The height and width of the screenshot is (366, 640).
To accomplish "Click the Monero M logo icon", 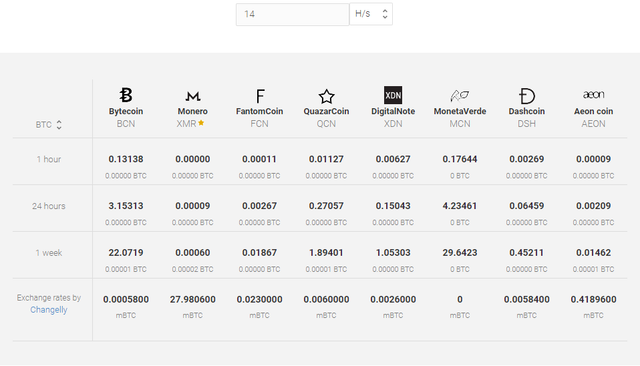I will click(193, 96).
